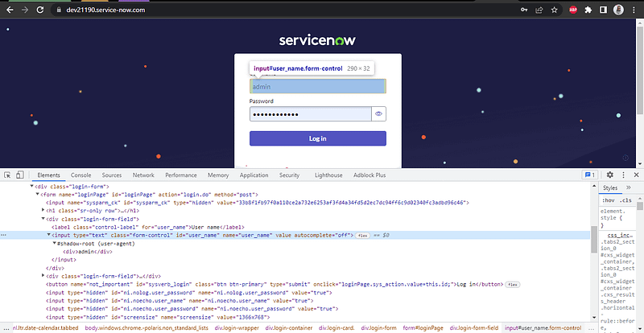Reload the page with refresh icon
The height and width of the screenshot is (333, 644).
pos(39,10)
